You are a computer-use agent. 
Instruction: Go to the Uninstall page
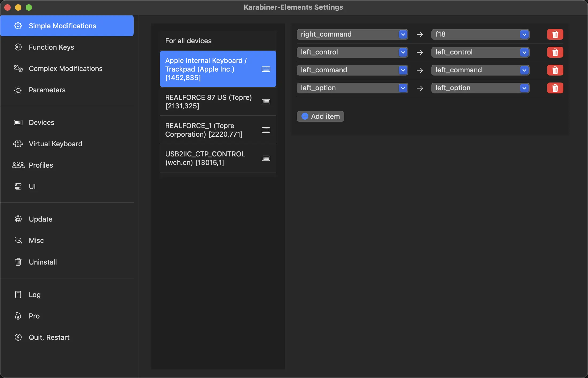[x=67, y=262]
